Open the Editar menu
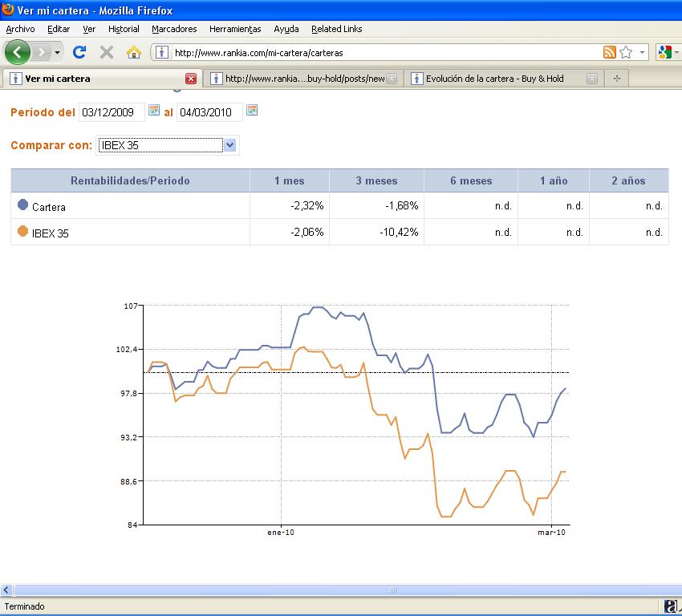 [x=59, y=29]
